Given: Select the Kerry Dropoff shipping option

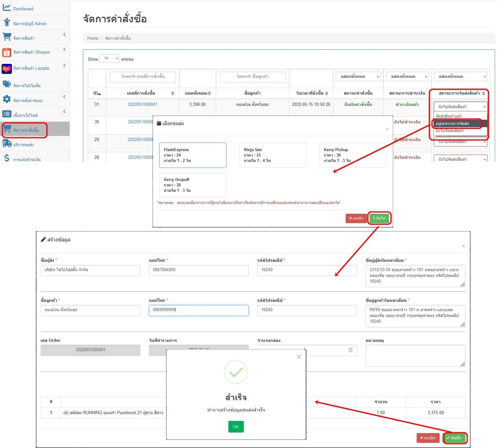Looking at the screenshot, I should pos(192,185).
